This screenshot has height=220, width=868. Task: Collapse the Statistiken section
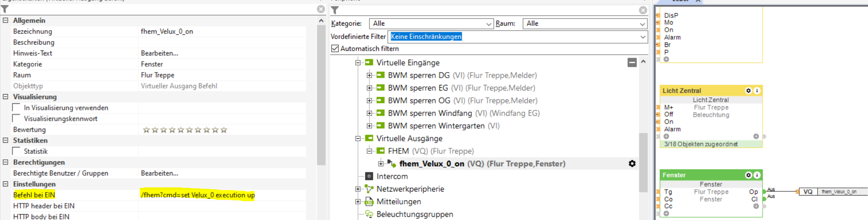click(x=6, y=140)
